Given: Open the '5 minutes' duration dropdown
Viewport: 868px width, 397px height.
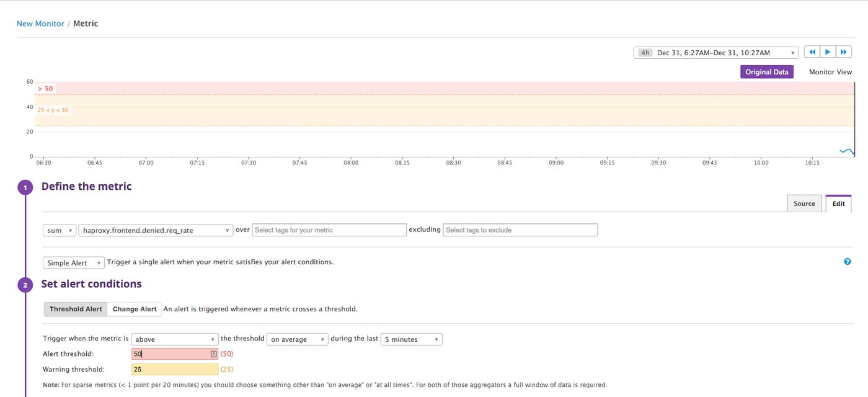Looking at the screenshot, I should [410, 339].
